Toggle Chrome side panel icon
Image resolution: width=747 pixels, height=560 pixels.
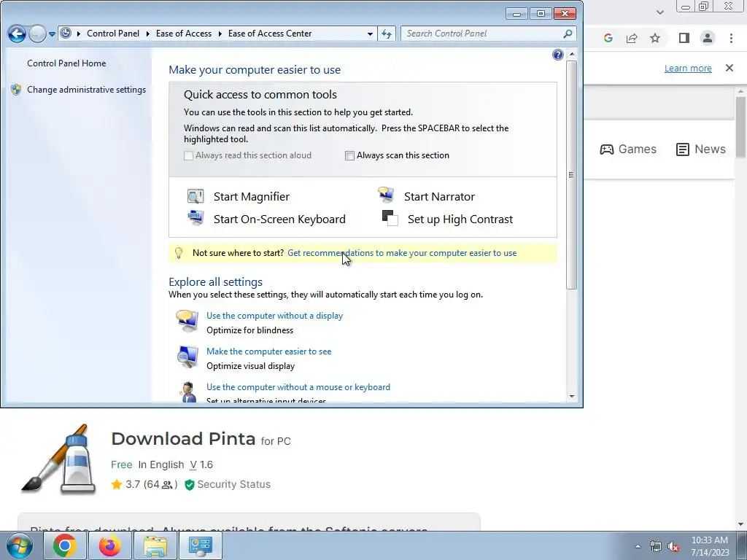pos(684,38)
